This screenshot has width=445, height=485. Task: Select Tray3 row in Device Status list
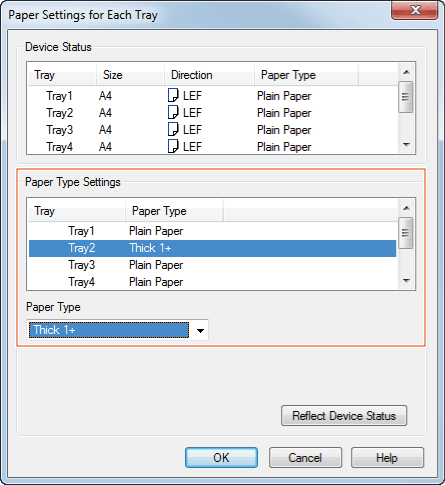pos(213,130)
